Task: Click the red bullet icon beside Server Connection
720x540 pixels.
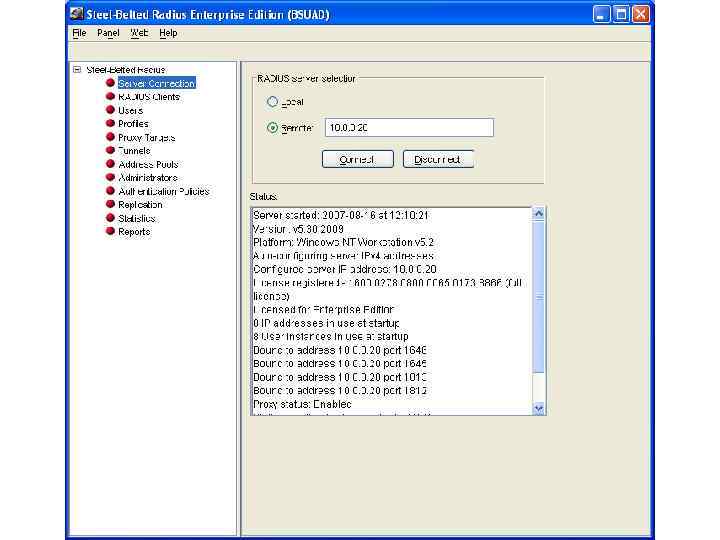Action: point(110,83)
